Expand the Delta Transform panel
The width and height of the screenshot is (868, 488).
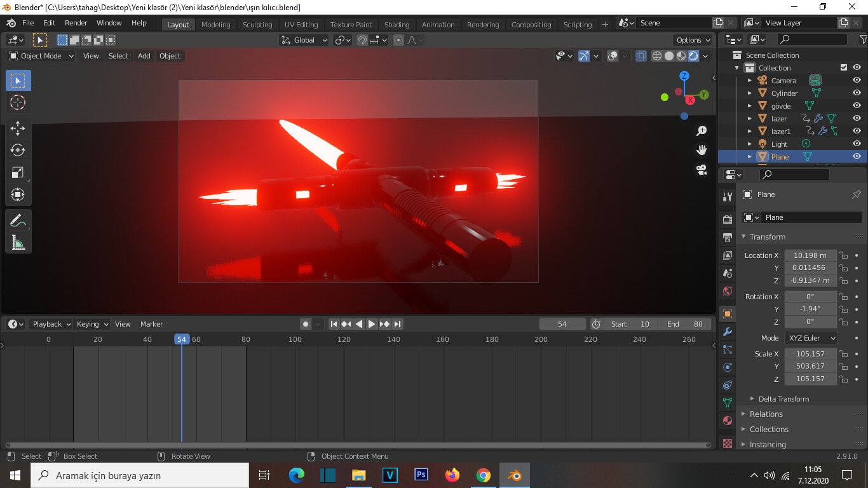click(783, 399)
